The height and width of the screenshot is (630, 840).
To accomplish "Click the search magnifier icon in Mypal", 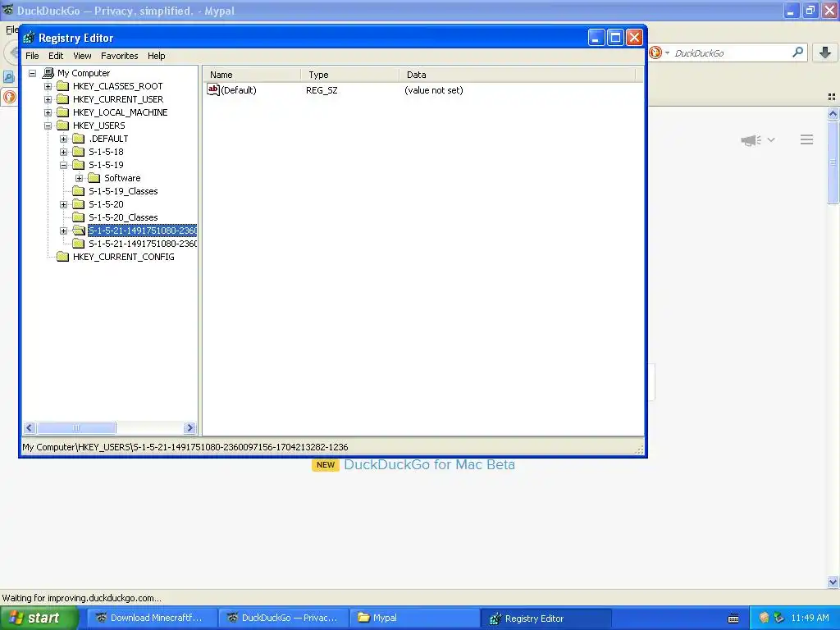I will click(797, 52).
